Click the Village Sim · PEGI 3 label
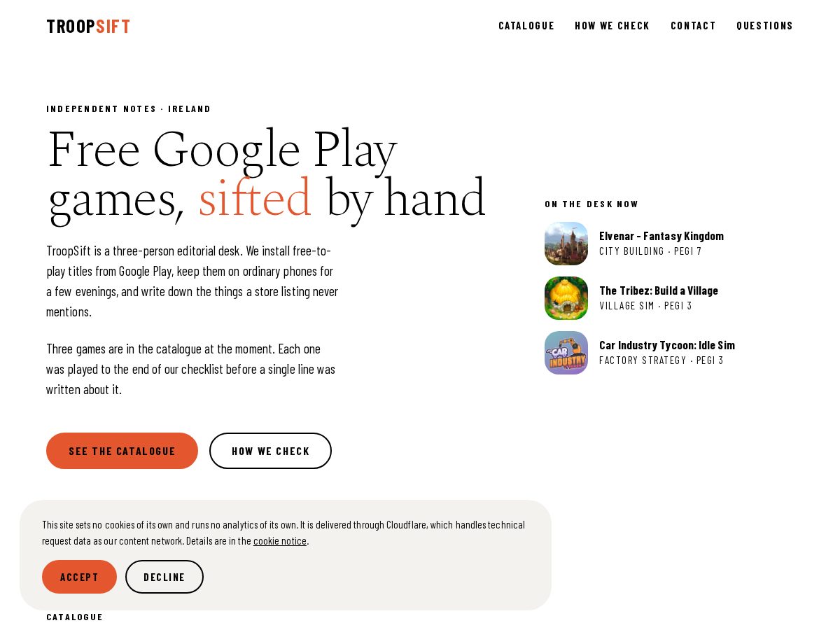This screenshot has width=840, height=630. (645, 305)
